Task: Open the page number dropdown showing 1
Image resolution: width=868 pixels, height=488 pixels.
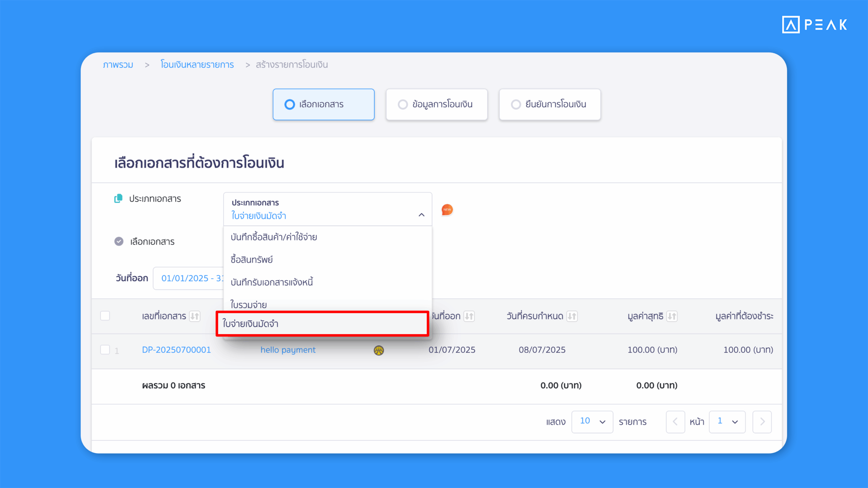Action: tap(727, 422)
